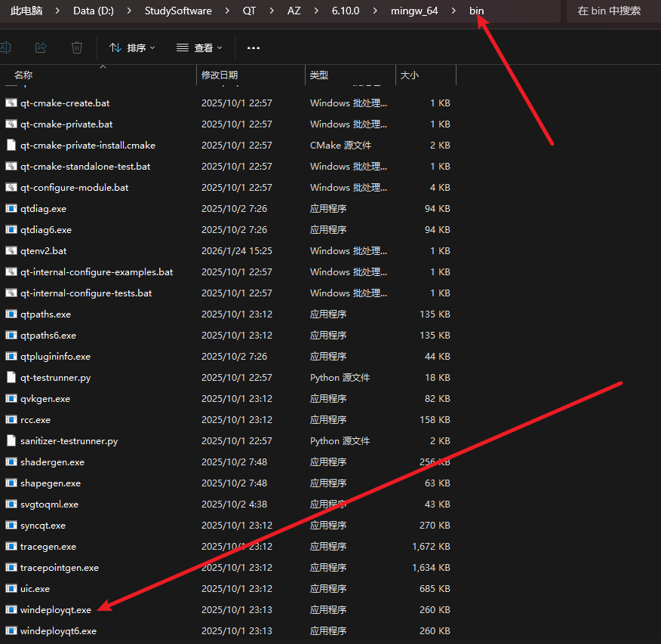Click the 2026/1/24 15:25 date cell
This screenshot has width=661, height=644.
[237, 250]
